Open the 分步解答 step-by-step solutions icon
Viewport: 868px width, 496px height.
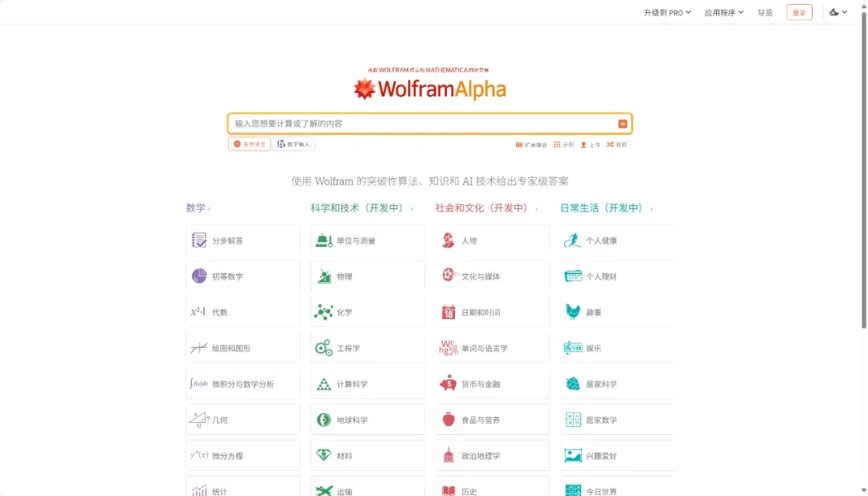coord(199,240)
